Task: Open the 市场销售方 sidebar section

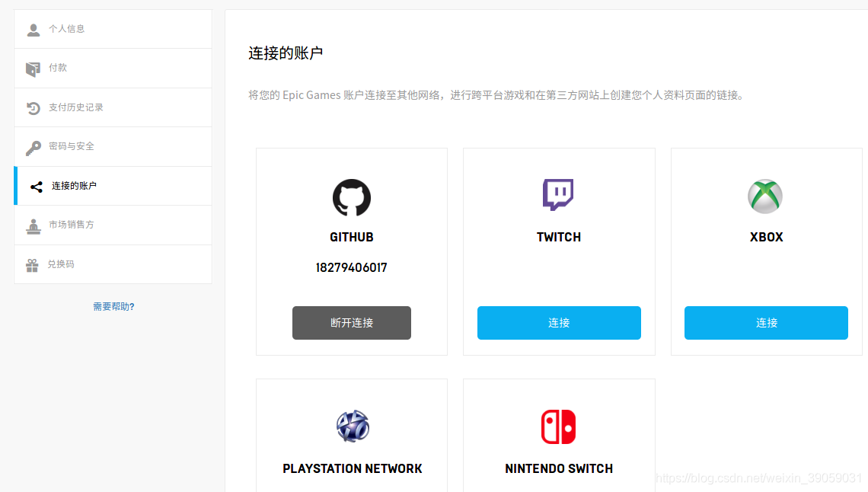Action: click(113, 225)
